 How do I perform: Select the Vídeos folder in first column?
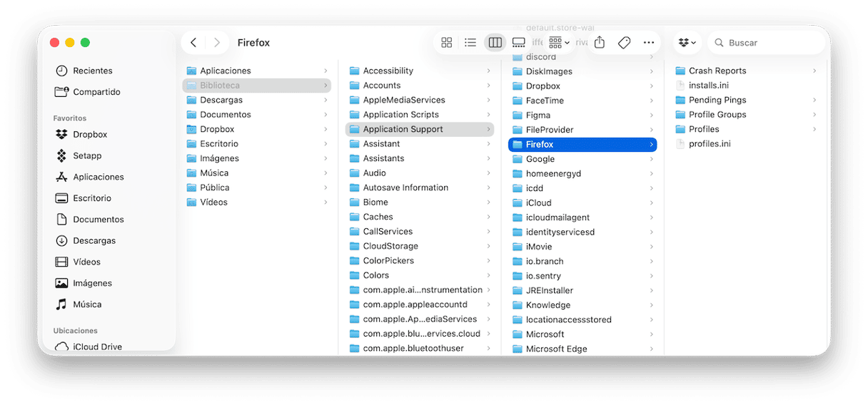257,202
